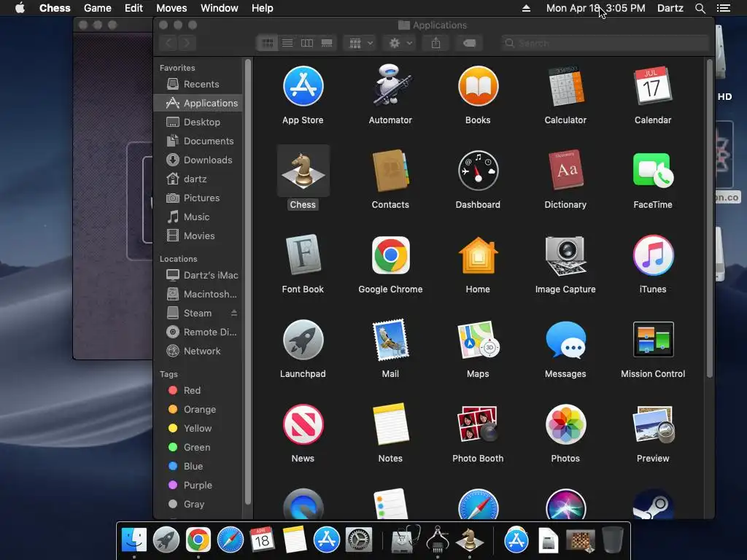
Task: Click the main Finder content scrollbar
Action: (x=709, y=219)
